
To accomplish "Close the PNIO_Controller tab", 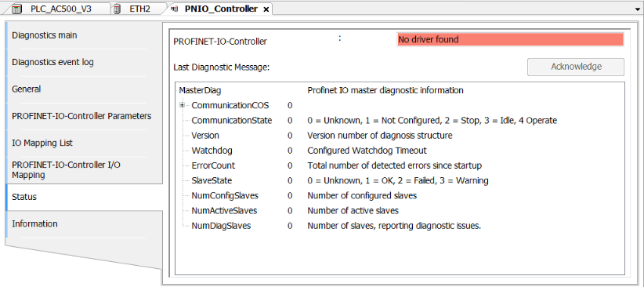I will tap(266, 9).
